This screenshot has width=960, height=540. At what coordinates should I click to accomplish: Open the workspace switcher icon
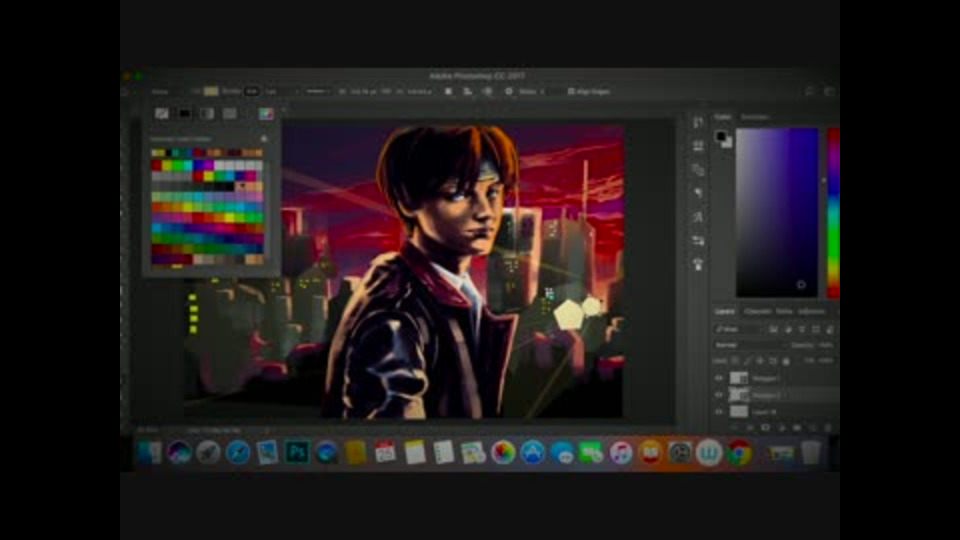coord(830,91)
